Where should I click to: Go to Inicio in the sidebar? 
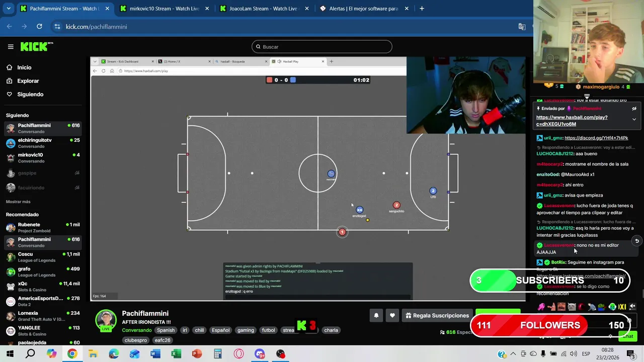click(x=24, y=67)
